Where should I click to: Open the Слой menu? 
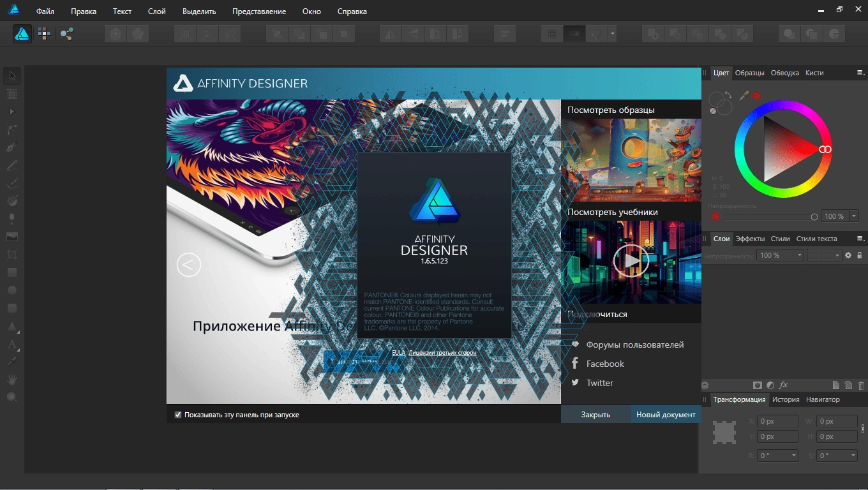tap(156, 11)
